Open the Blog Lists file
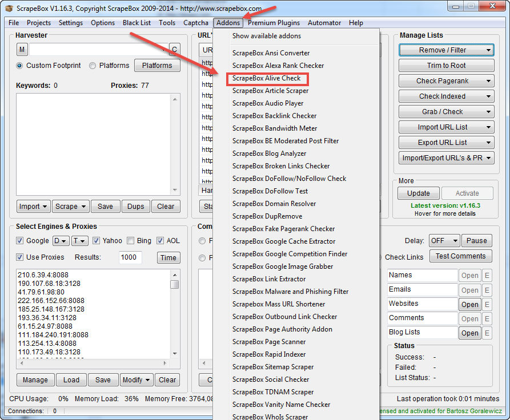 (x=469, y=333)
